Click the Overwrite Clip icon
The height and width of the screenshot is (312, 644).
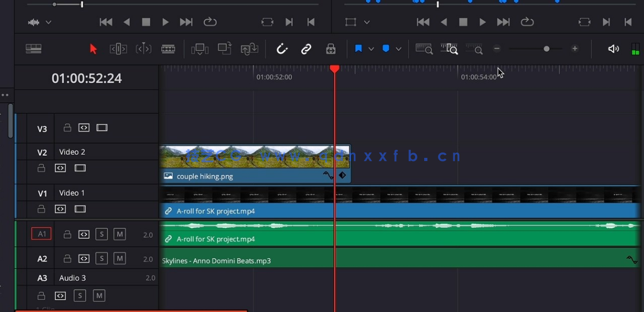(224, 48)
